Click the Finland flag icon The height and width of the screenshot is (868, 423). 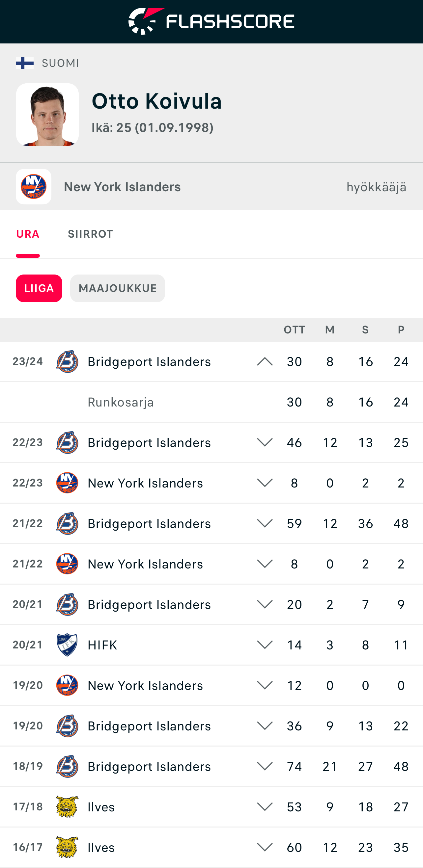[x=25, y=63]
